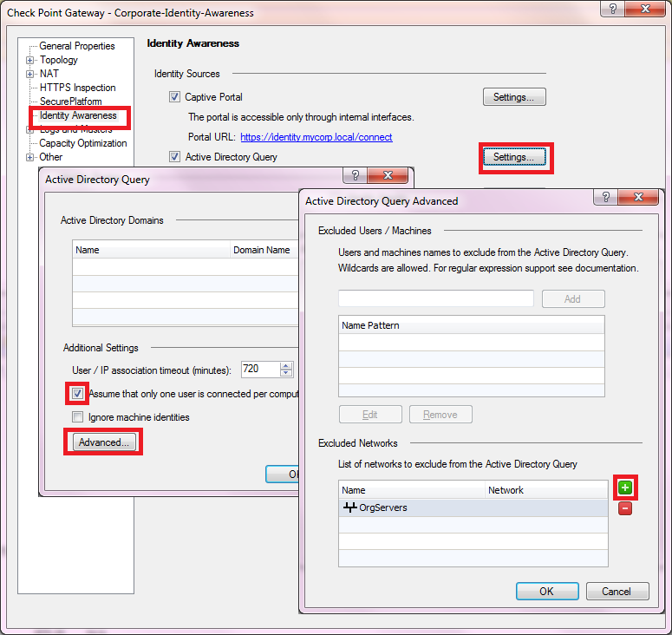Close the Active Directory Query dialog
This screenshot has width=672, height=635.
coord(388,175)
